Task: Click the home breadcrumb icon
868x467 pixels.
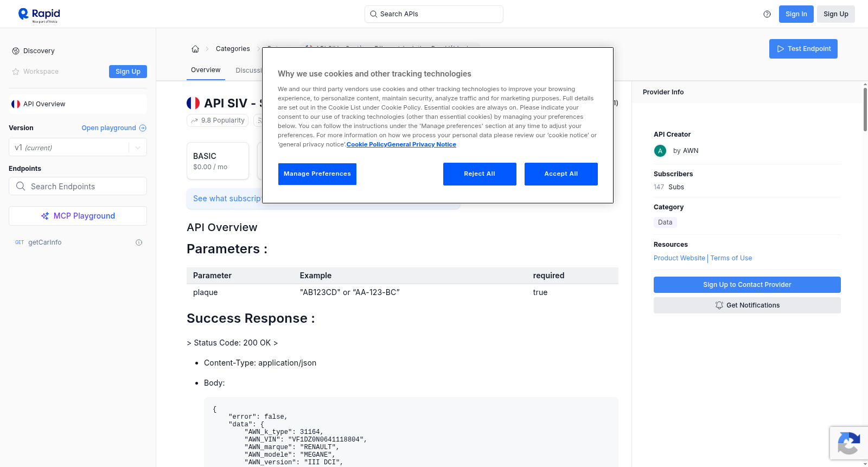Action: pos(195,49)
